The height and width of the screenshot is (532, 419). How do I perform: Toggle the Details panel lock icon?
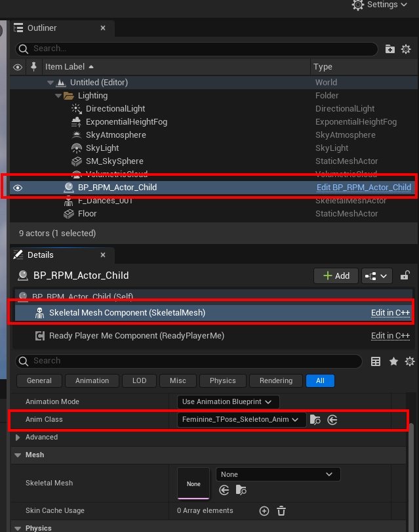point(405,276)
